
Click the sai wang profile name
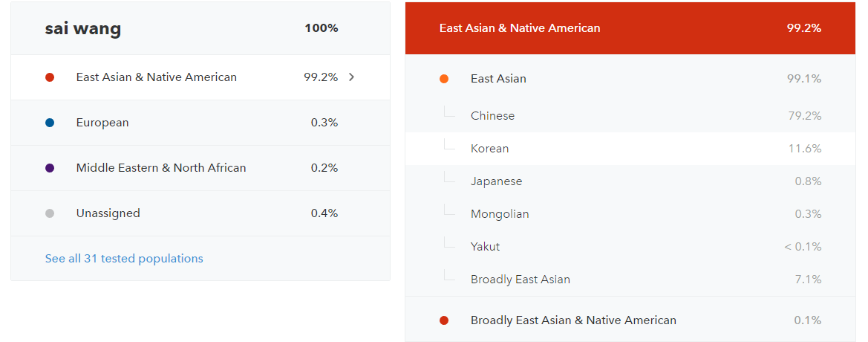pos(83,29)
